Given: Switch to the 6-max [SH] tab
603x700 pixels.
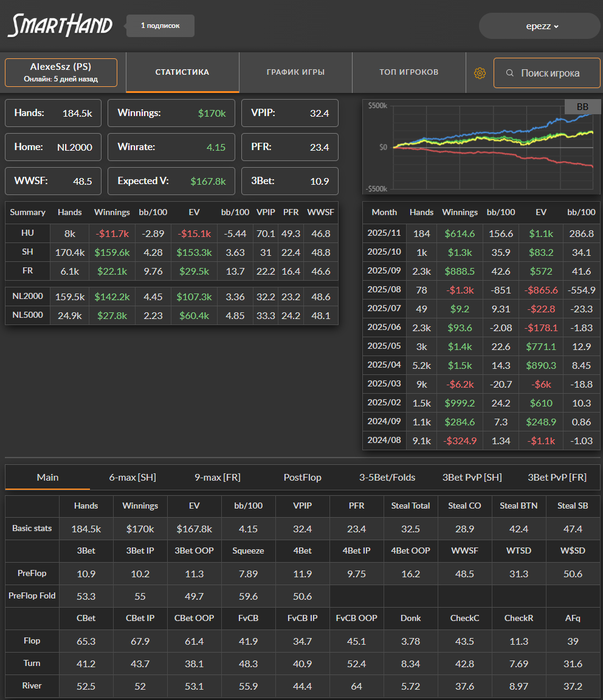Looking at the screenshot, I should [x=132, y=477].
